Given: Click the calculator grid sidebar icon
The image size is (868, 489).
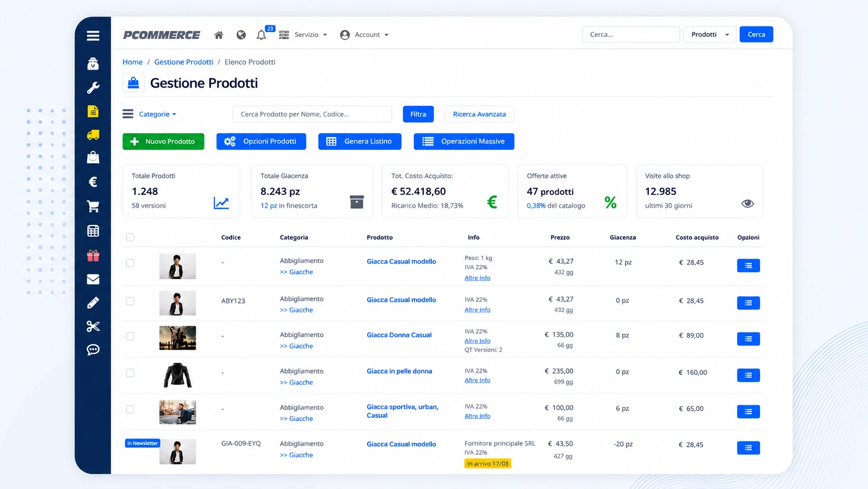Looking at the screenshot, I should (93, 231).
